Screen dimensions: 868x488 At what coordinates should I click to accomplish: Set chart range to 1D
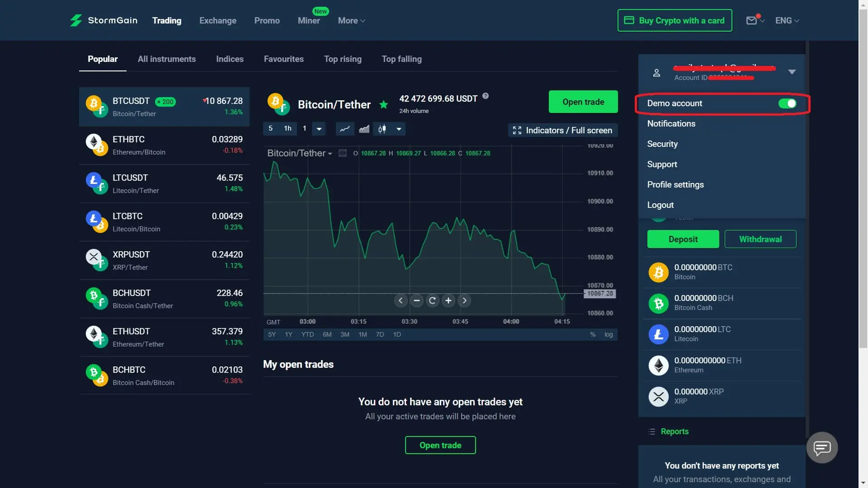397,334
